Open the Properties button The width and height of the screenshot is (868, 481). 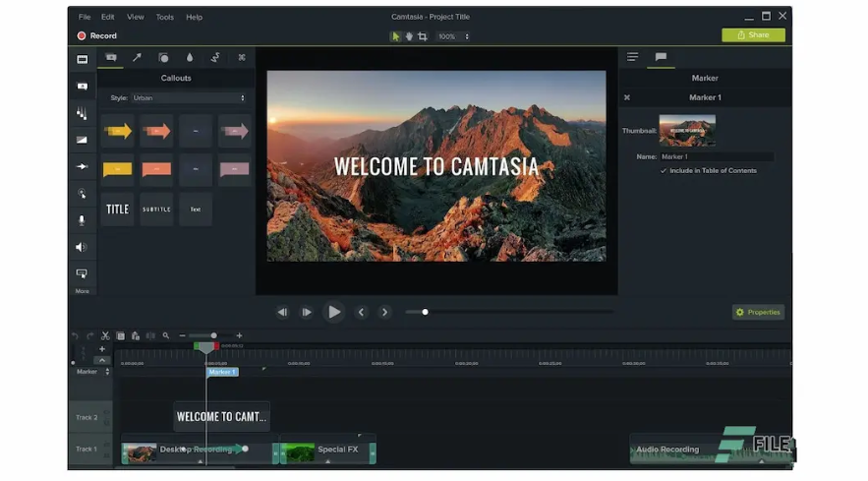click(x=758, y=313)
